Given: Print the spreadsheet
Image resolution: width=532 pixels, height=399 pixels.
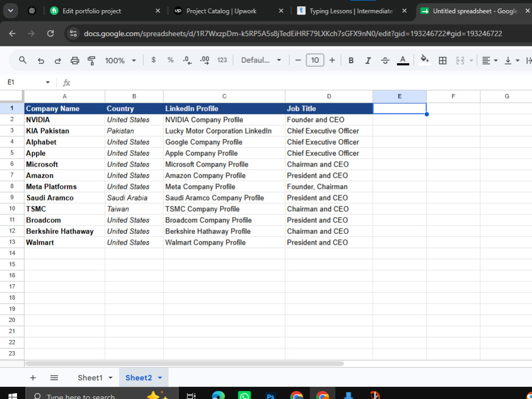Looking at the screenshot, I should coord(74,61).
